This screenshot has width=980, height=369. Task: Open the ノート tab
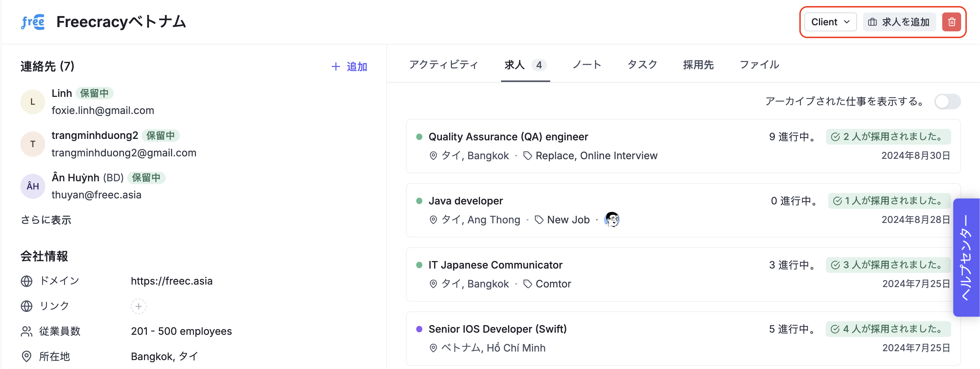click(x=587, y=65)
